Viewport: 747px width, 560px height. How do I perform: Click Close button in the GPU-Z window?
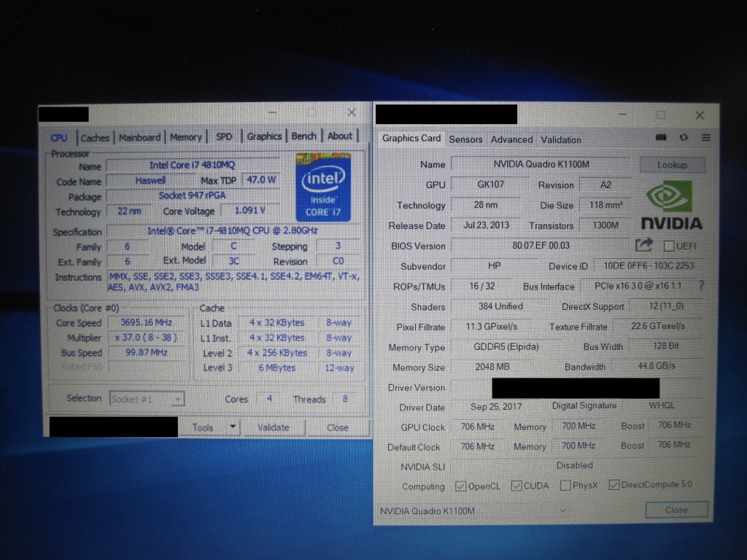pyautogui.click(x=676, y=510)
